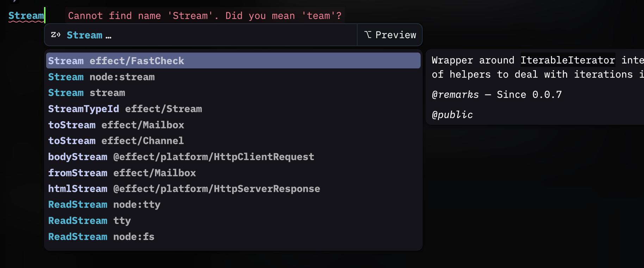Toggle the Preview mode for completions
Image resolution: width=644 pixels, height=268 pixels.
pyautogui.click(x=389, y=35)
